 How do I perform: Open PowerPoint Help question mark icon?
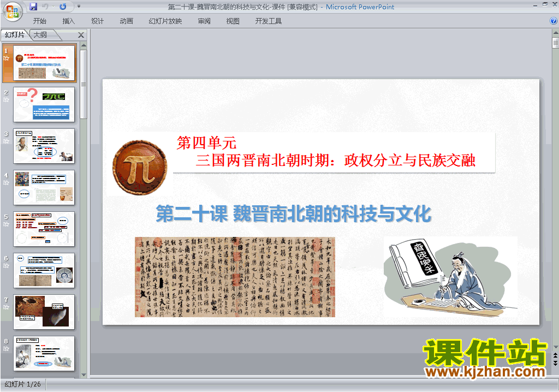[x=554, y=21]
